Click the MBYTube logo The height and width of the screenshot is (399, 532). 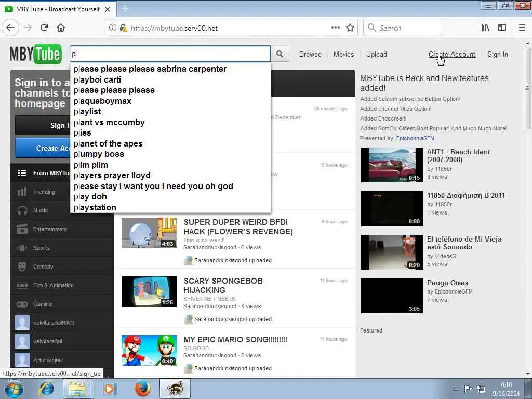click(x=36, y=54)
